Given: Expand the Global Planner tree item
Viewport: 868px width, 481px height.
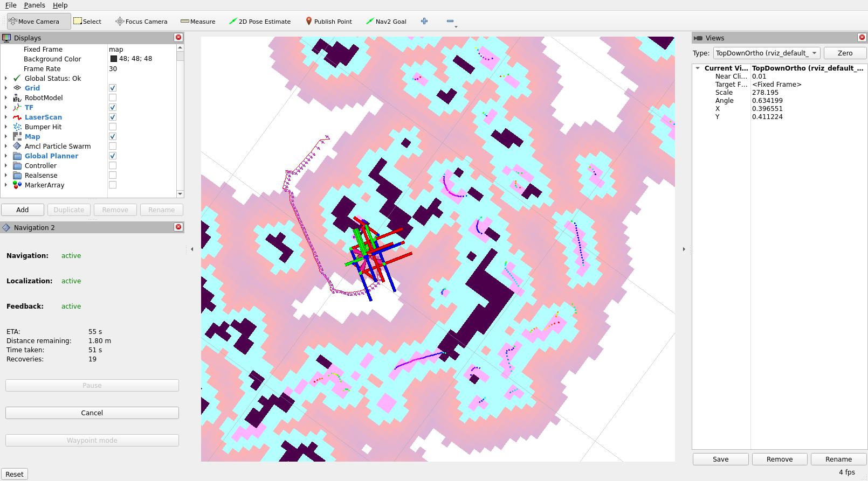Looking at the screenshot, I should pyautogui.click(x=6, y=156).
